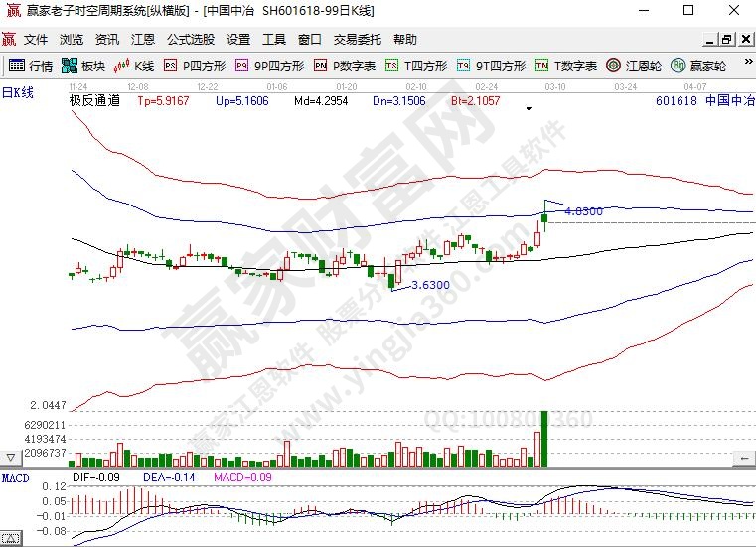Open the P数字表 tool

pyautogui.click(x=345, y=67)
